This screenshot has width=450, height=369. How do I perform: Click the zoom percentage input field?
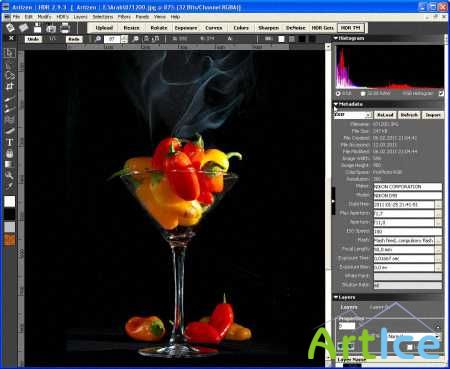pyautogui.click(x=112, y=39)
